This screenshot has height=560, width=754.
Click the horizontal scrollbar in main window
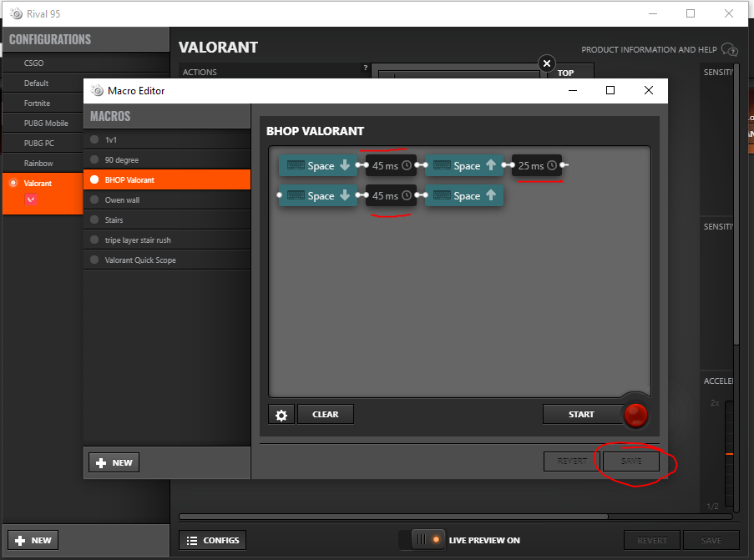393,517
